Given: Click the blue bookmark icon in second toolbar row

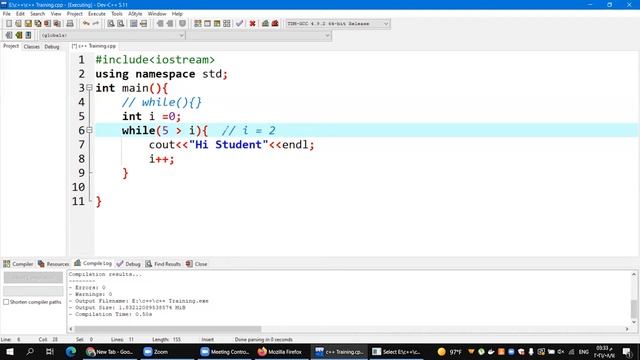Looking at the screenshot, I should pos(28,35).
